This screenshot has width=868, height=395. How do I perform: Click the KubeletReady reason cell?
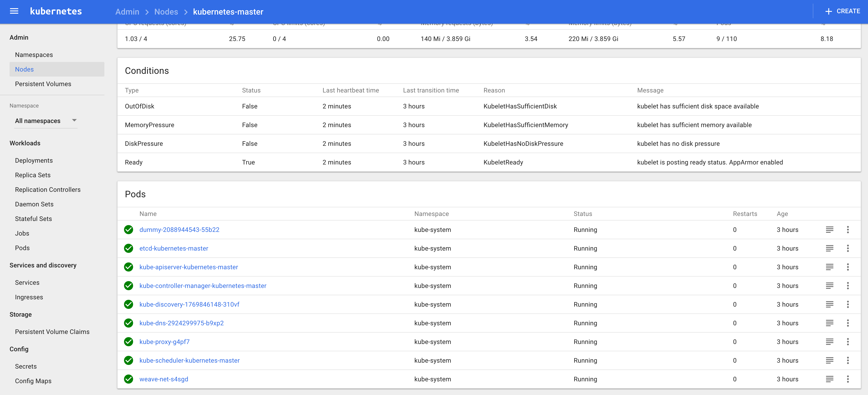click(x=503, y=162)
